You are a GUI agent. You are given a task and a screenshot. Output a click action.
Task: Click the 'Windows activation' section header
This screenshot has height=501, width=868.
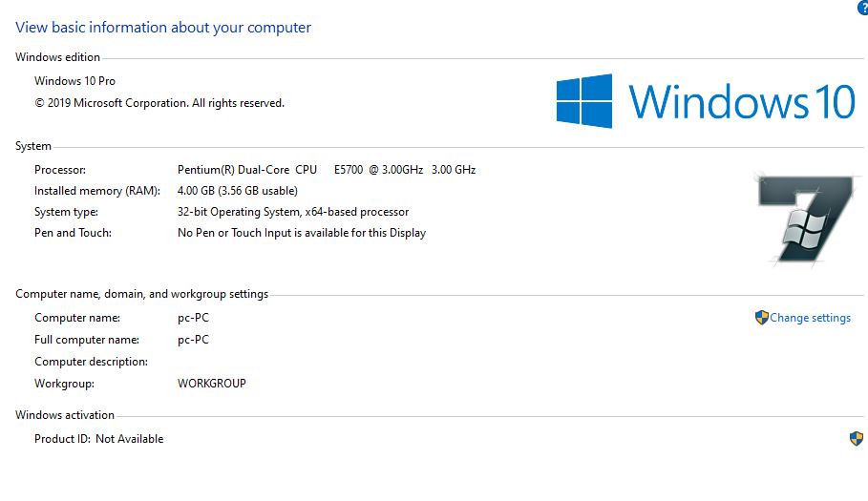click(65, 415)
